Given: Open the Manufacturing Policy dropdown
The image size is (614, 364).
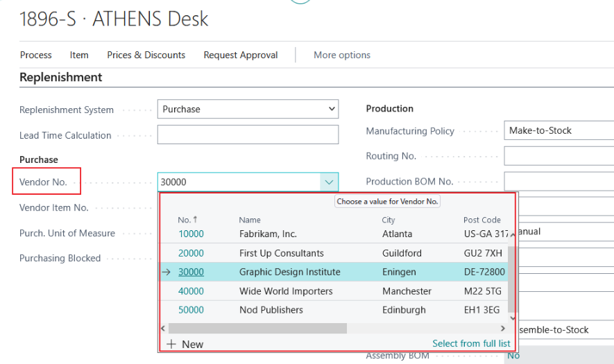Looking at the screenshot, I should (x=558, y=130).
